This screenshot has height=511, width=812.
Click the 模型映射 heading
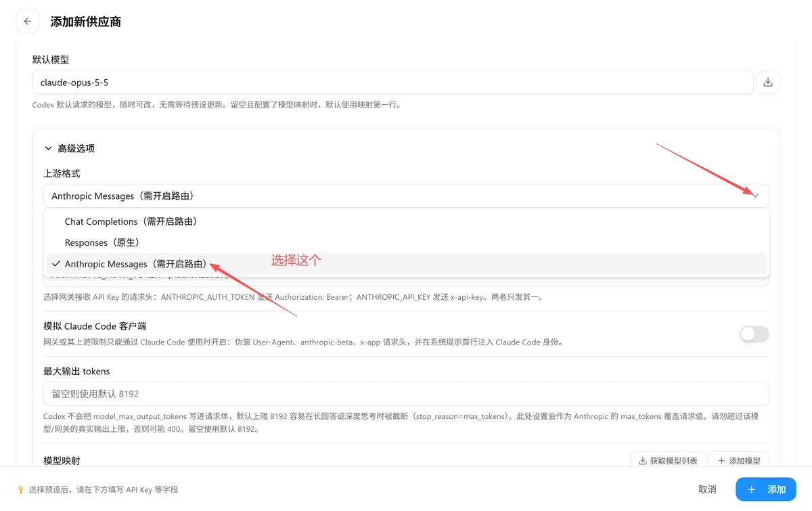click(x=62, y=460)
